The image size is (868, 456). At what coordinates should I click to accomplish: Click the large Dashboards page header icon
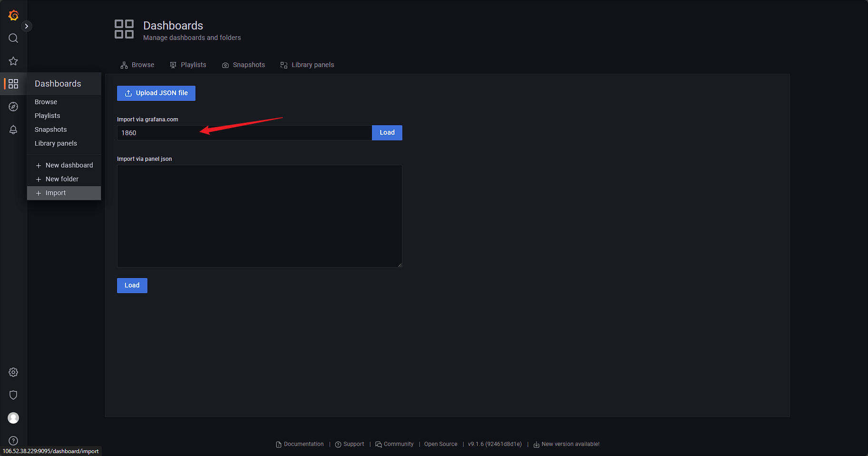click(x=124, y=29)
